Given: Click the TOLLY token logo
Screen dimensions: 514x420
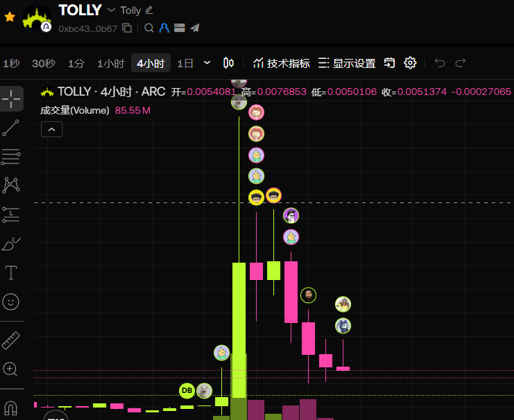Looking at the screenshot, I should (37, 17).
